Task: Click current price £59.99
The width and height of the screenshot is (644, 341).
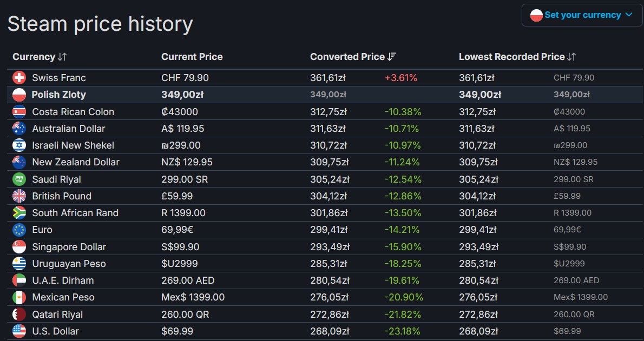Action: tap(177, 196)
